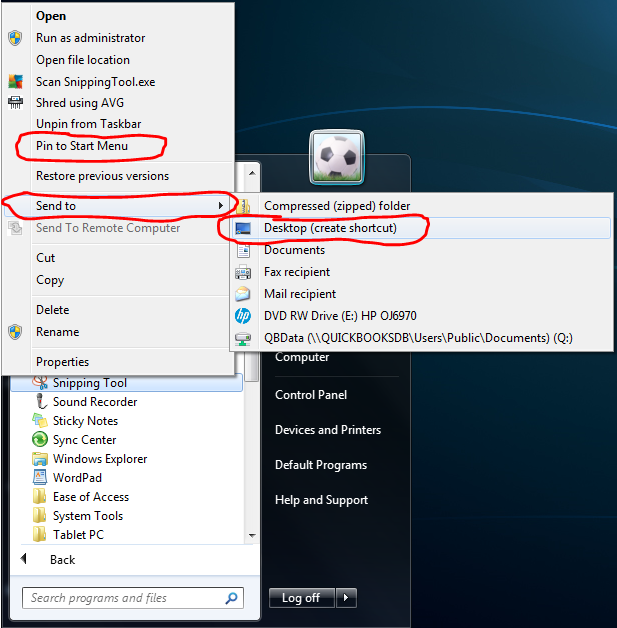This screenshot has width=617, height=628.
Task: Click the fax machine icon
Action: click(243, 272)
